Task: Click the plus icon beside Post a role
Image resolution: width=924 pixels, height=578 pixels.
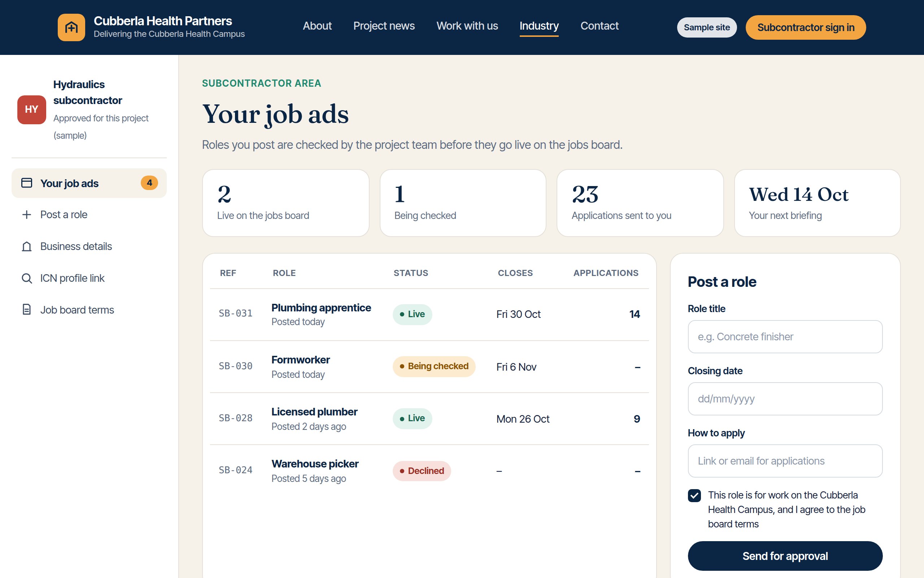Action: [27, 215]
